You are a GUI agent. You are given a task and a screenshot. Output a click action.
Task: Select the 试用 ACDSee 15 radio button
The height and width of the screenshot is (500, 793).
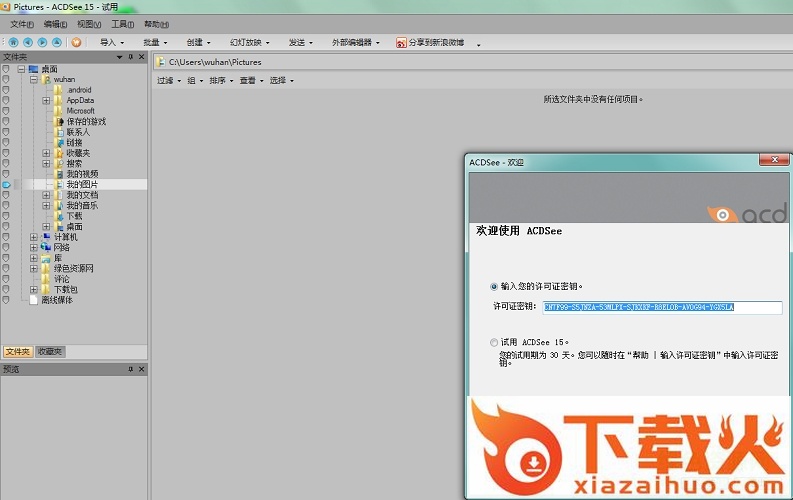click(494, 342)
